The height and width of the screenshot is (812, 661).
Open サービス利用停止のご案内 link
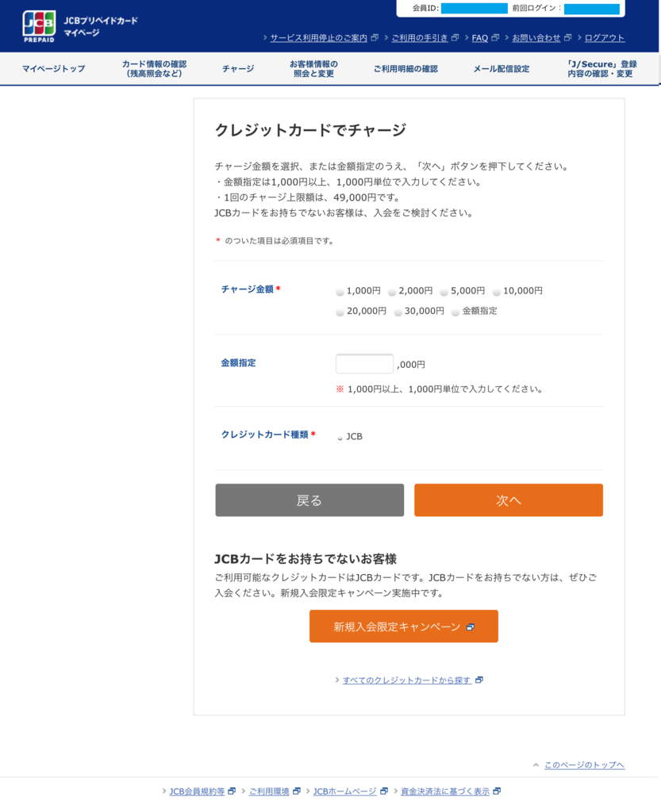318,38
